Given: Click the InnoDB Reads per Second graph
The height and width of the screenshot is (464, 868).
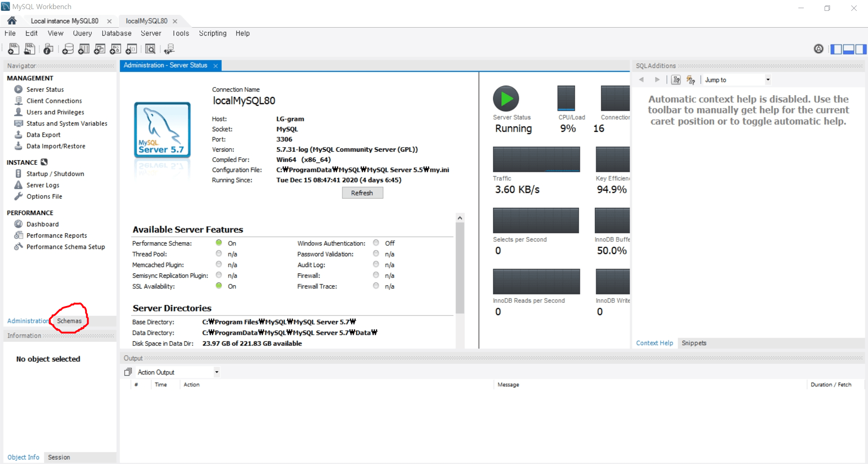Looking at the screenshot, I should (x=536, y=282).
